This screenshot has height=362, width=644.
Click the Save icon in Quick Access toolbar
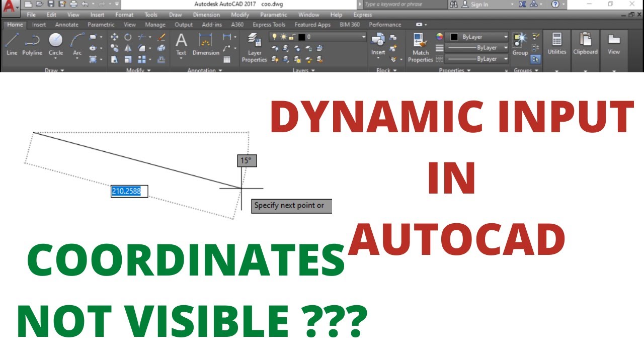(51, 5)
